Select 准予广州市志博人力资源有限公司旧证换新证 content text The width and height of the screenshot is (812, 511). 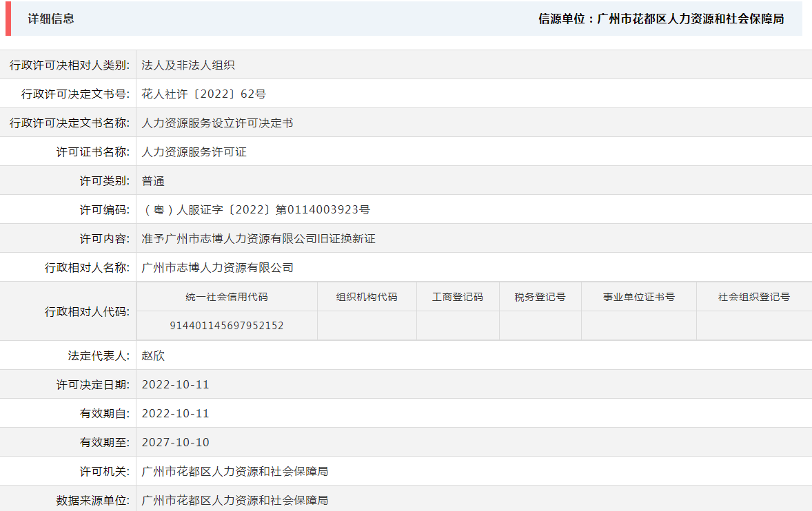258,239
